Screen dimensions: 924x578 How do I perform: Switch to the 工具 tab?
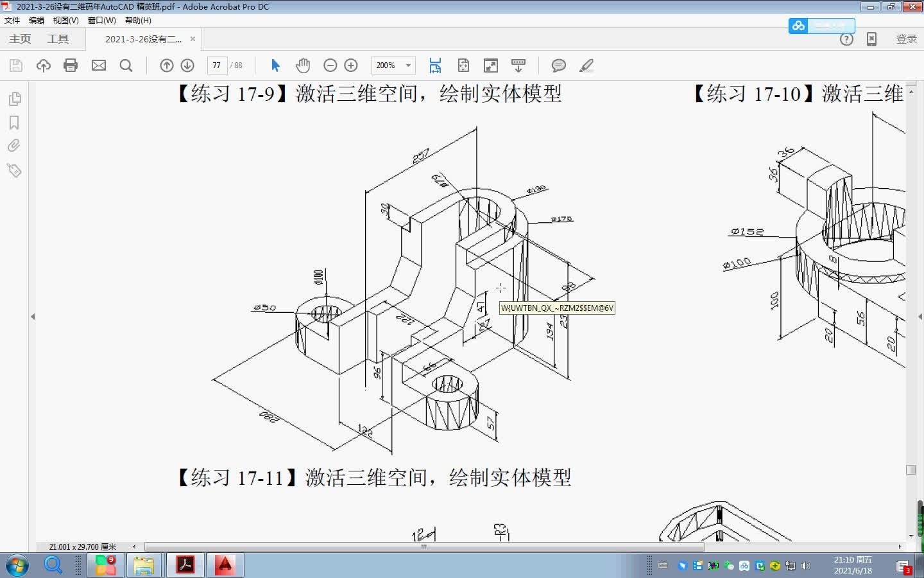(58, 39)
